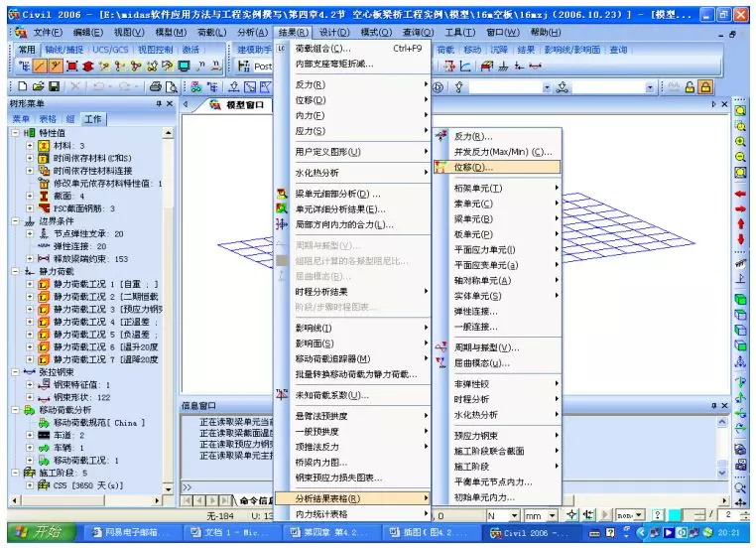Select 荷载组合(C)... menu entry
This screenshot has height=548, width=756.
[x=353, y=49]
